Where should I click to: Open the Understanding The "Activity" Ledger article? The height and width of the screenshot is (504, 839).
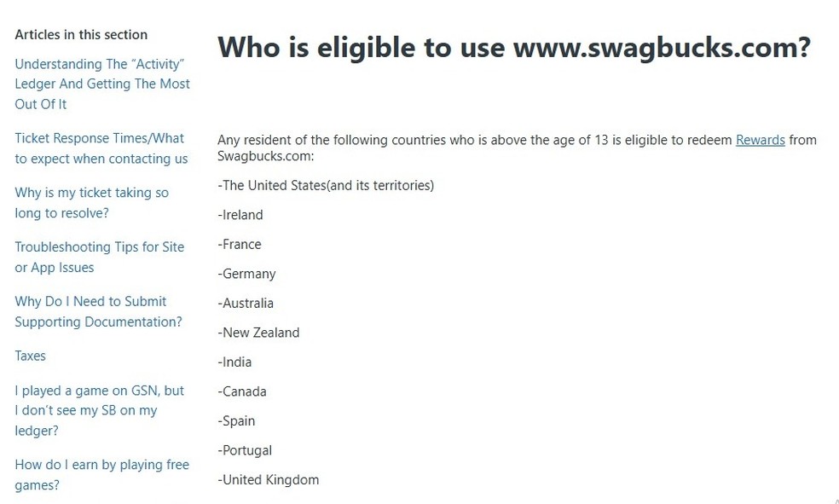pos(102,84)
